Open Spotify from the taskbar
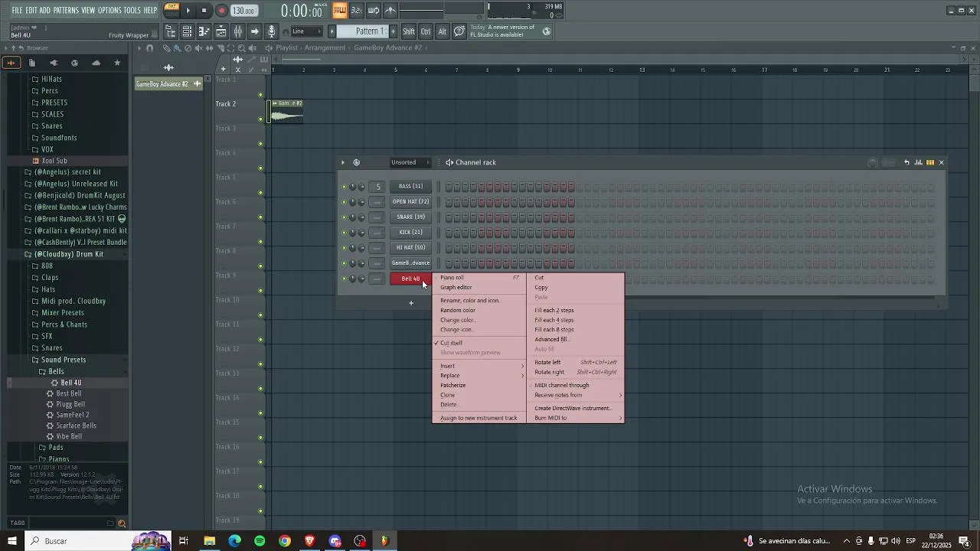This screenshot has height=551, width=980. pyautogui.click(x=260, y=541)
